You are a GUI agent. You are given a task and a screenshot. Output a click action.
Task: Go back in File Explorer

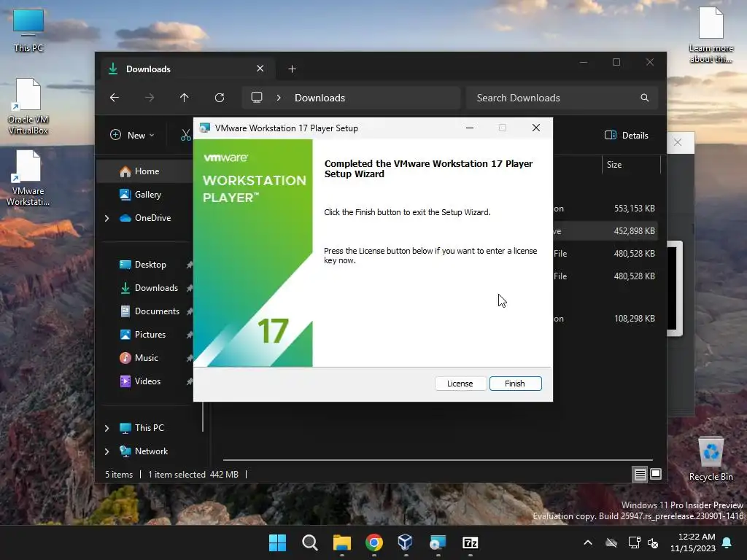[115, 98]
